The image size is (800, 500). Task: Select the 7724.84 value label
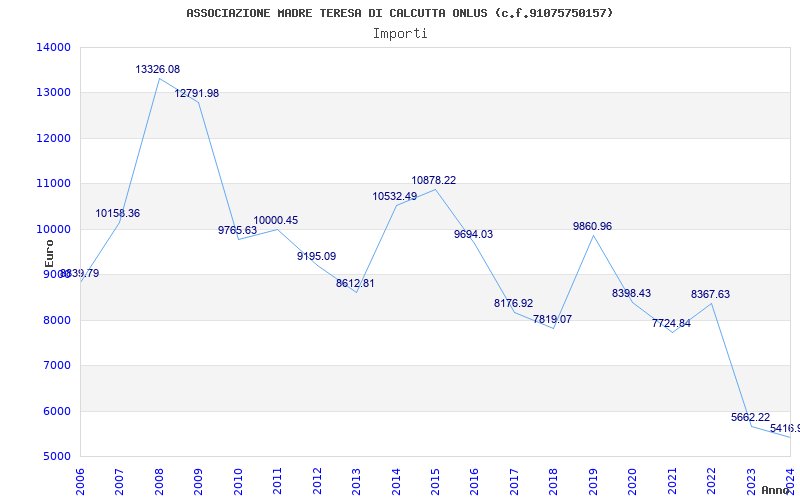click(x=671, y=323)
